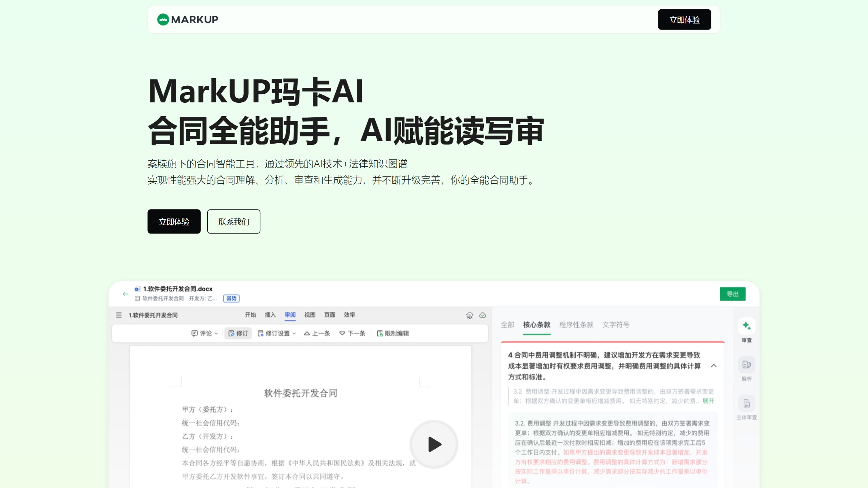Switch to the 插入 ribbon tab

[270, 315]
